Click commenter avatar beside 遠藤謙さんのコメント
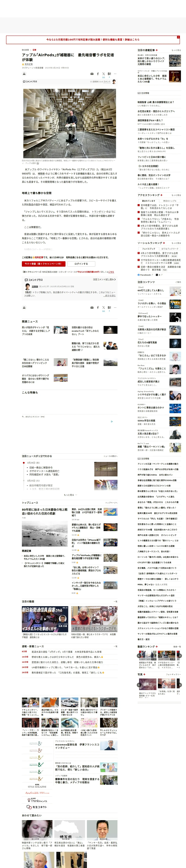The height and width of the screenshot is (868, 186). click(x=114, y=82)
